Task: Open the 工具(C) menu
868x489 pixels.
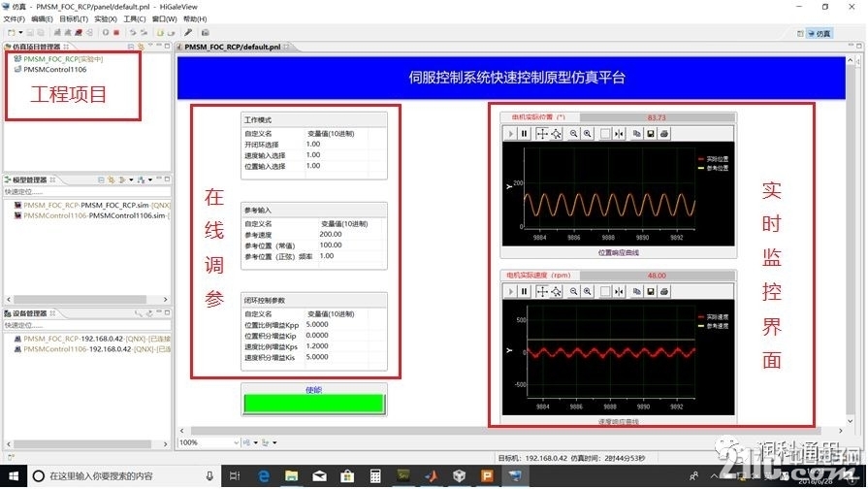Action: tap(135, 18)
